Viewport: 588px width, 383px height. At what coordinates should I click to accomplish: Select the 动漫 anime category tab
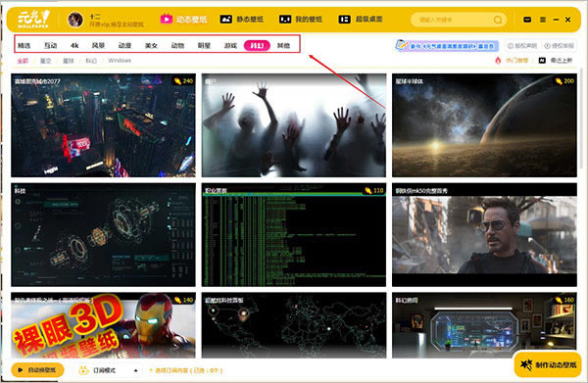coord(124,46)
